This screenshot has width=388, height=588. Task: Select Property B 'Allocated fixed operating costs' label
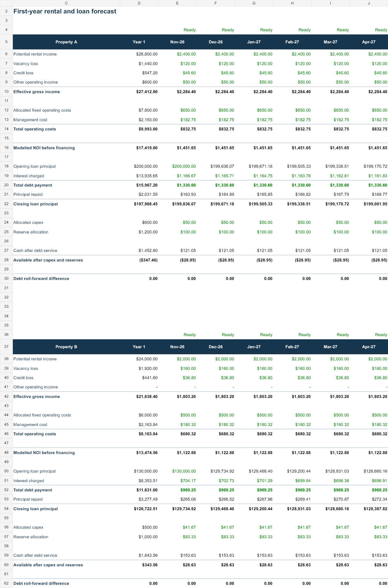[x=42, y=415]
